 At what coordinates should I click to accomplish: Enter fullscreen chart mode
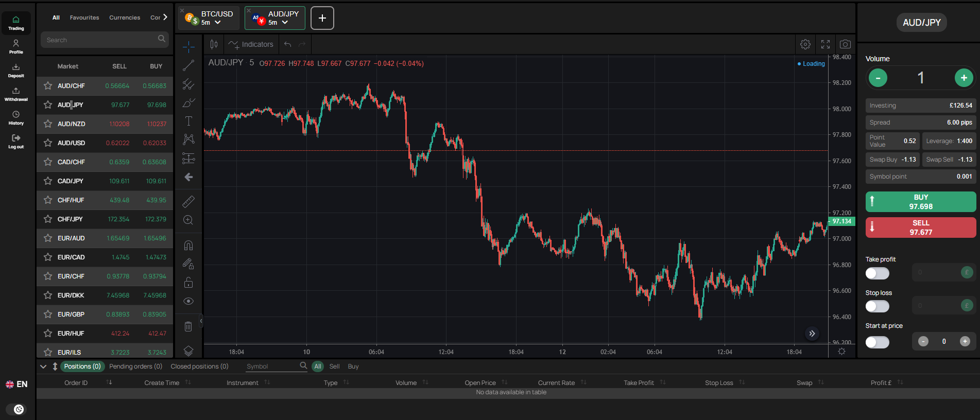pyautogui.click(x=826, y=44)
